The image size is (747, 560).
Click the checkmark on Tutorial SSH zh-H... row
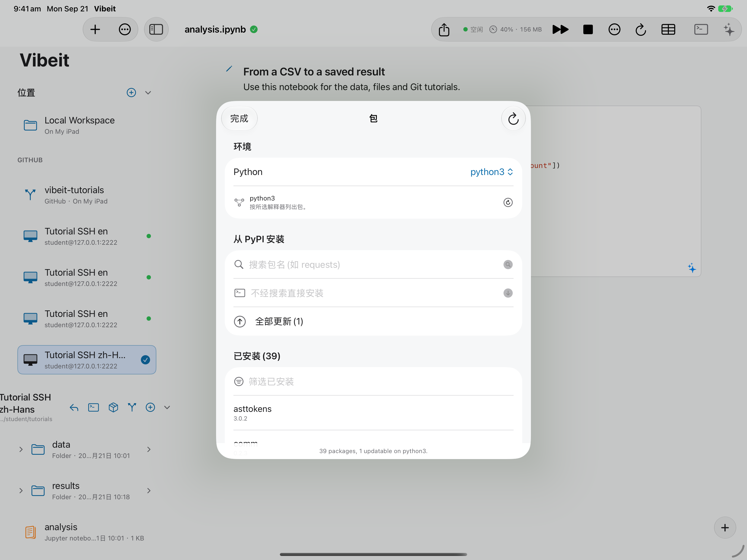coord(145,360)
